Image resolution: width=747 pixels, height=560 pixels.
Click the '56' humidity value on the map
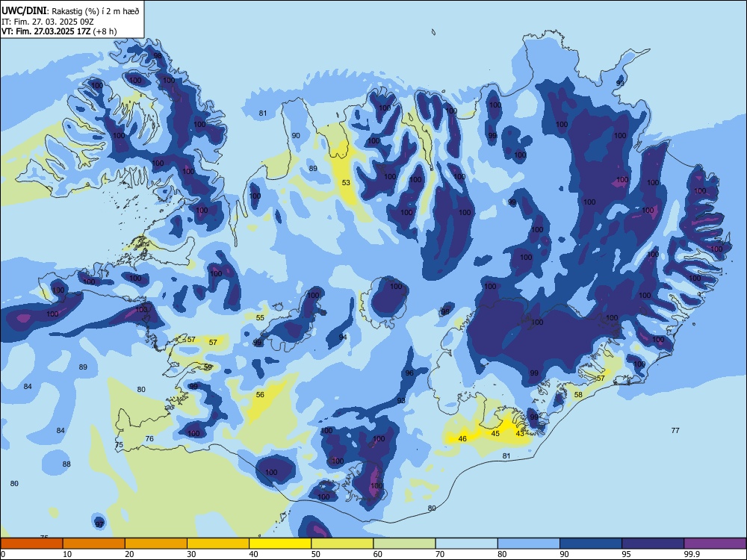click(x=260, y=395)
